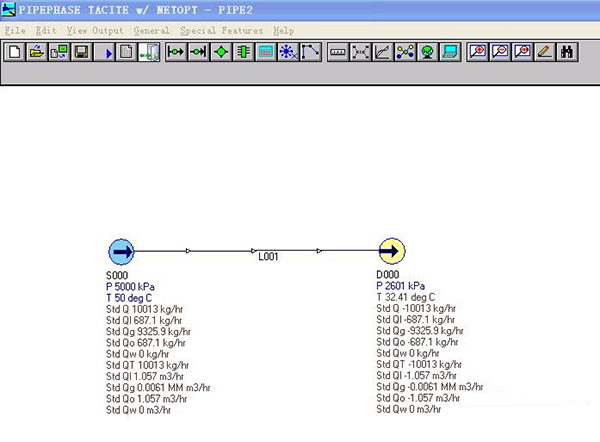Click 'Std Qo -1.057 m3/hr' under D000
The height and width of the screenshot is (442, 600).
coord(418,398)
